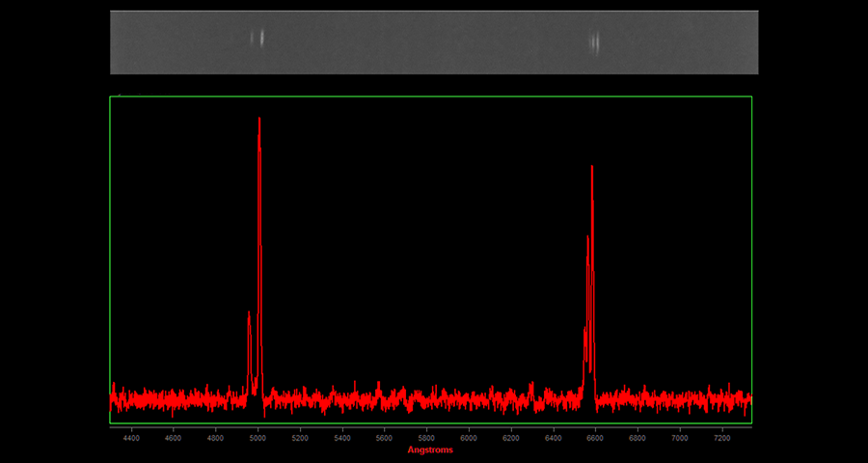
Task: Click the 5400 tick label on x-axis
Action: click(341, 438)
